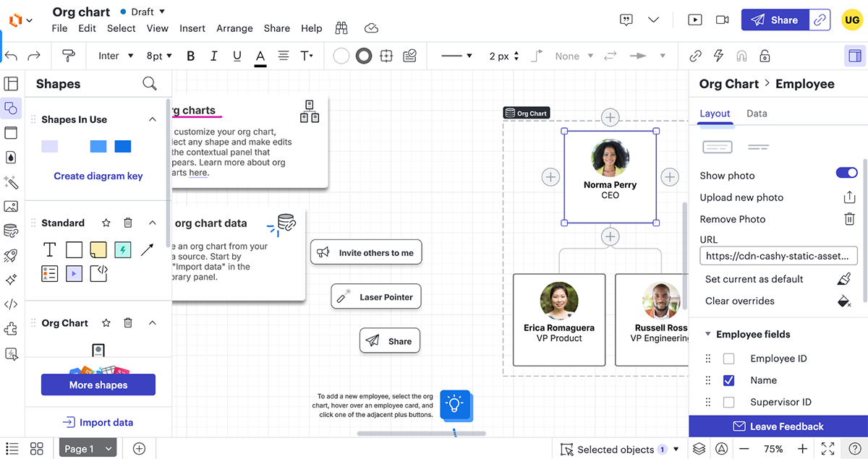Click the Bold formatting icon
This screenshot has width=868, height=459.
(x=191, y=56)
